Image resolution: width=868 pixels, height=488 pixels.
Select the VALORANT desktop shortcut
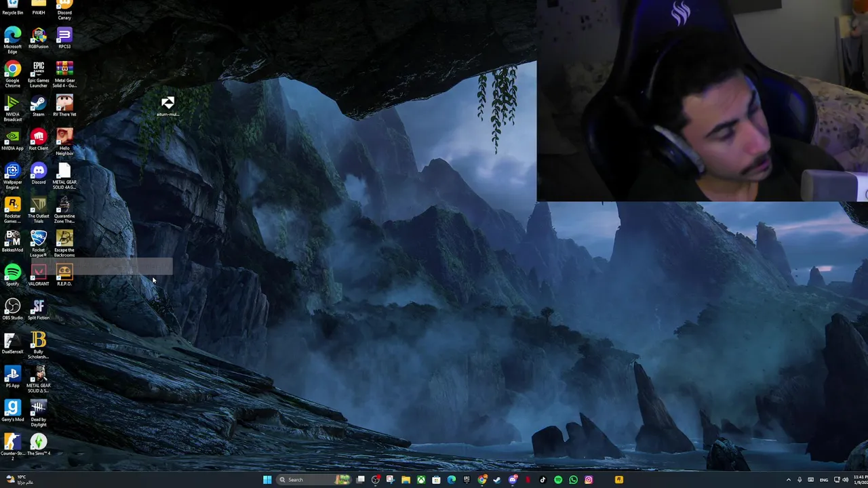pyautogui.click(x=39, y=275)
